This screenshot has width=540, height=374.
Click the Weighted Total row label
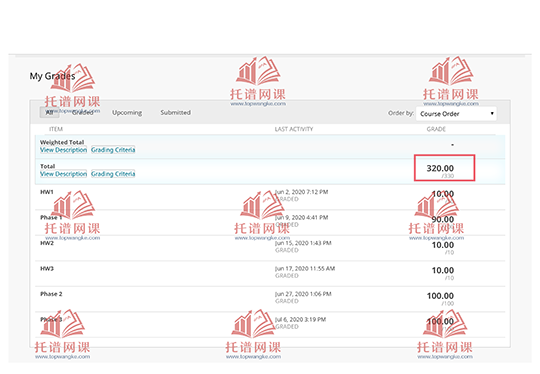click(62, 142)
